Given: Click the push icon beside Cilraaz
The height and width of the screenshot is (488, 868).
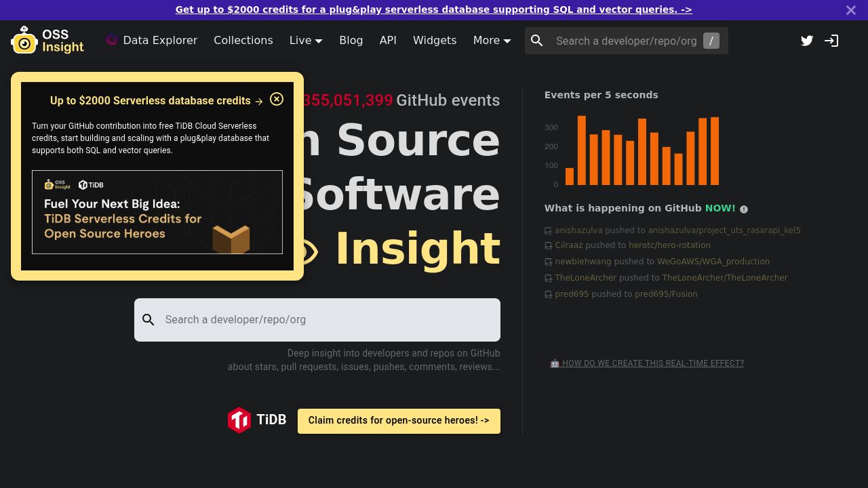Looking at the screenshot, I should coord(548,246).
